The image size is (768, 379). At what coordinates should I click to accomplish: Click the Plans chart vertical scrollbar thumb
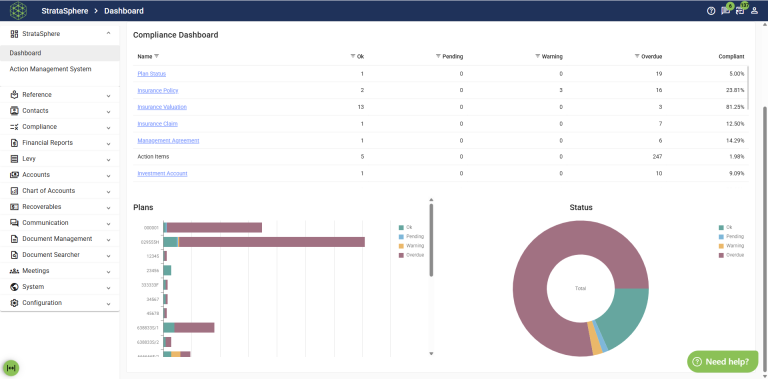432,240
